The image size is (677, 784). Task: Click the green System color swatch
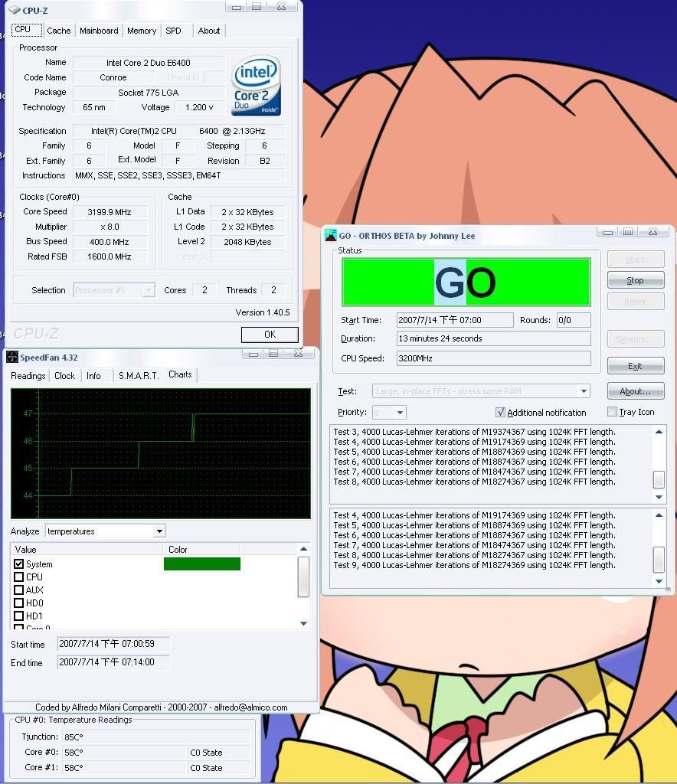202,563
